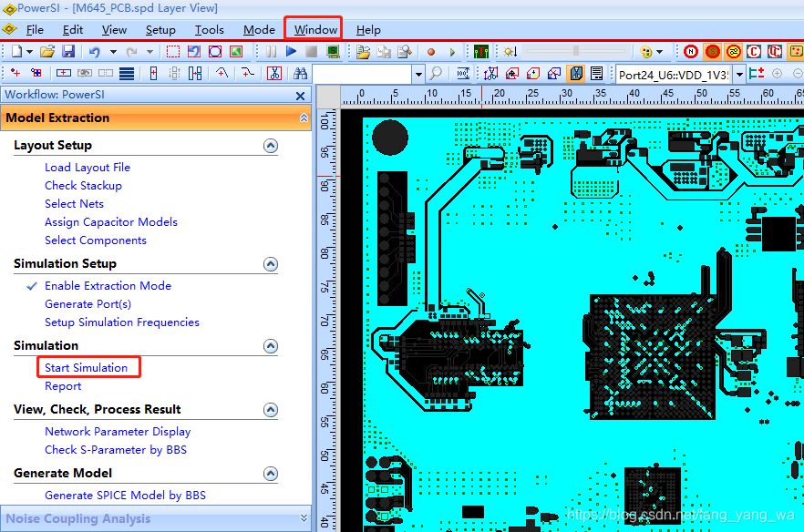Viewport: 804px width, 532px height.
Task: Click the Assign Capacitor Models link
Action: click(x=111, y=222)
